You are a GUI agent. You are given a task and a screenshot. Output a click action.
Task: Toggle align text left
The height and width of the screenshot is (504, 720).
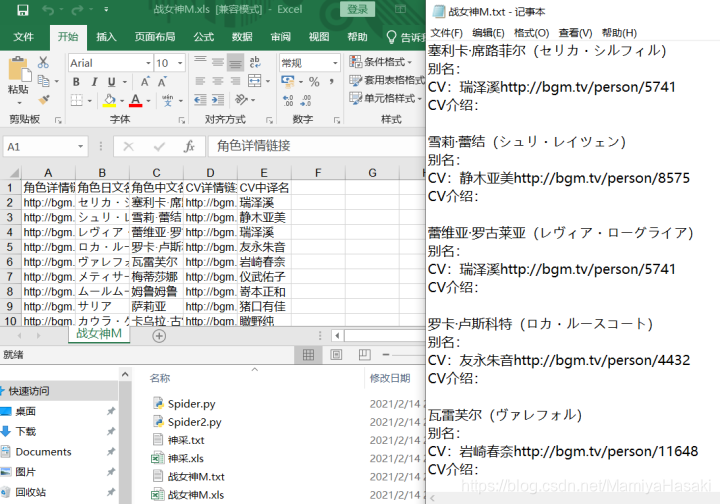pyautogui.click(x=200, y=82)
